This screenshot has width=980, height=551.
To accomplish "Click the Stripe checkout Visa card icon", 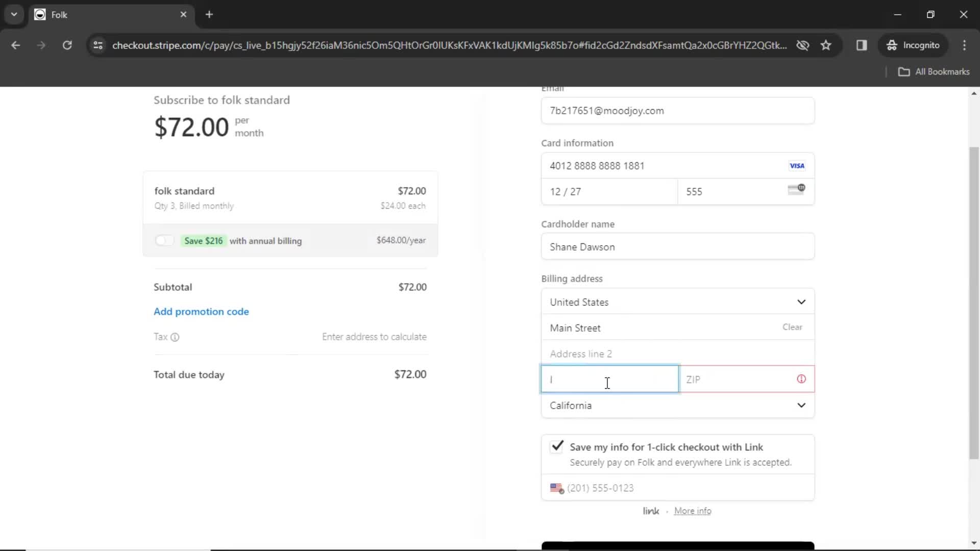I will (x=797, y=165).
